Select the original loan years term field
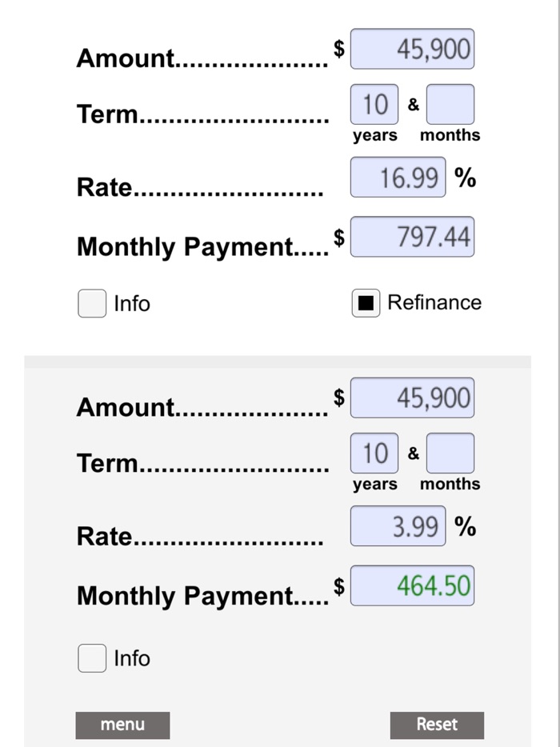 [374, 105]
